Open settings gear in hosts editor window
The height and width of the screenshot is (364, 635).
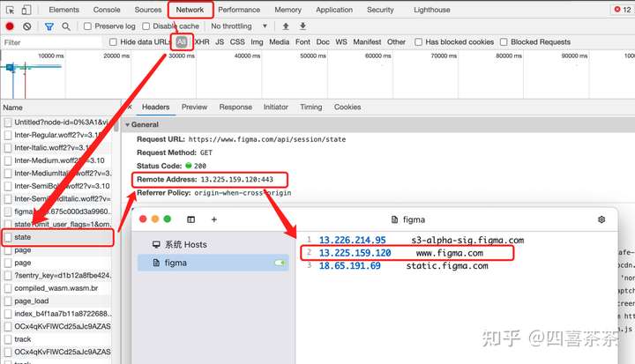601,219
